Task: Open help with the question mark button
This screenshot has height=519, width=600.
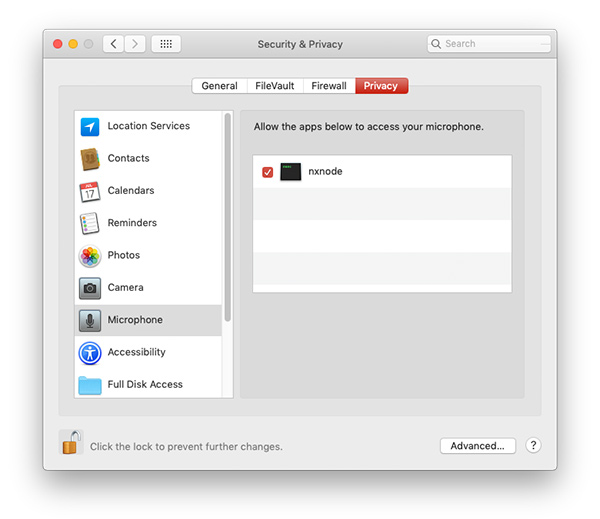Action: pyautogui.click(x=533, y=446)
